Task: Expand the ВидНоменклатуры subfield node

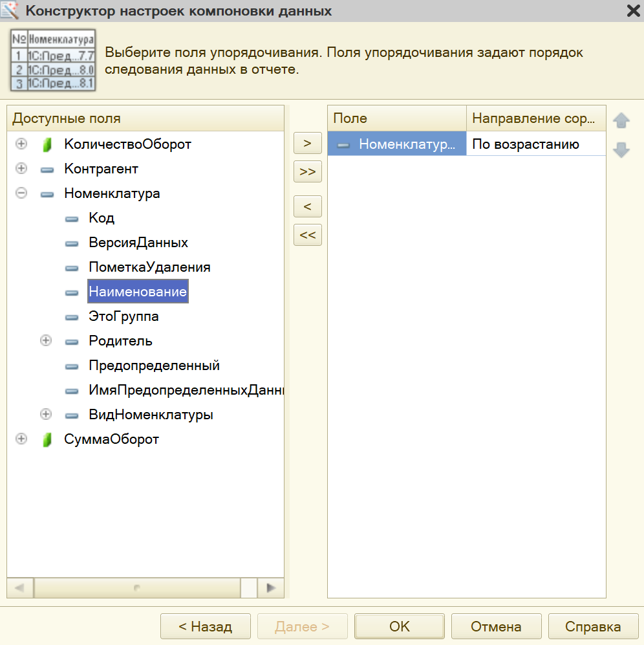Action: 46,414
